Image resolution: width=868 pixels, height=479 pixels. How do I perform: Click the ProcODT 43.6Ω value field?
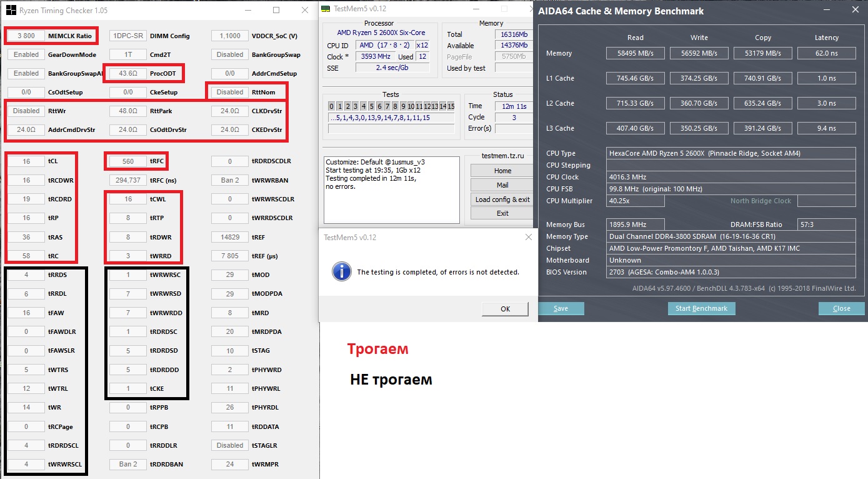(128, 73)
